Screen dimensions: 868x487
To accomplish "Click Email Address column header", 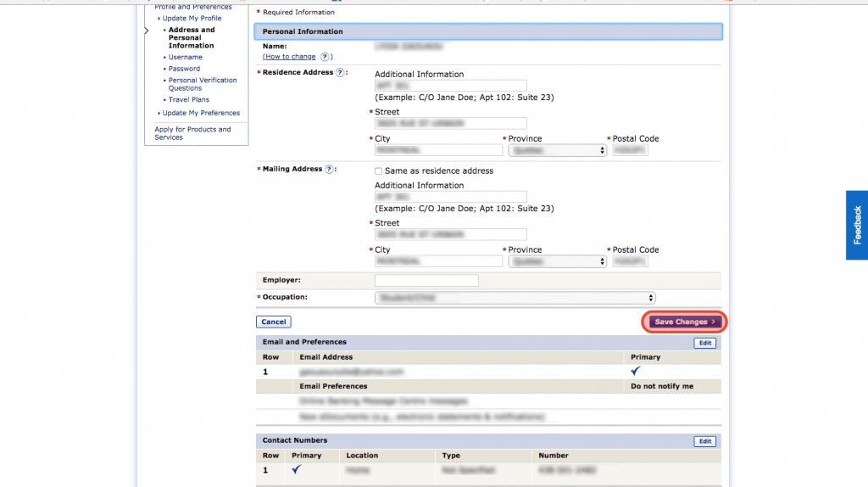I will point(326,357).
